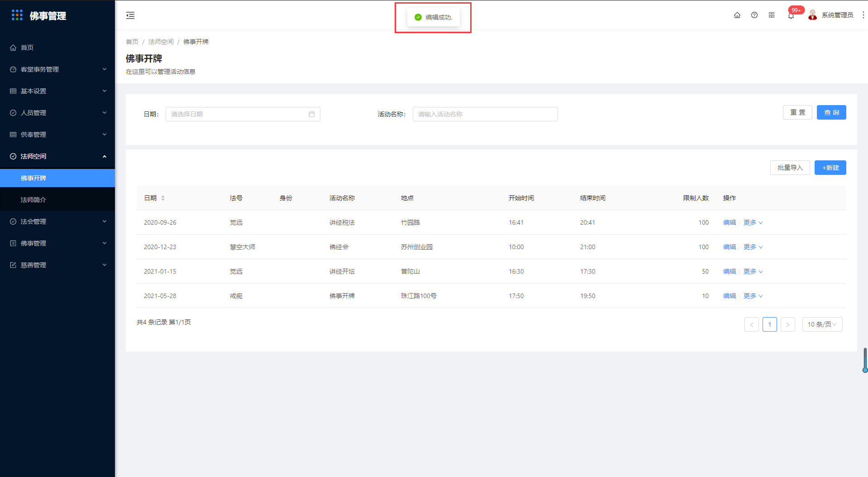Screen dimensions: 868x477
Task: Edit the 2021-05-28 佛事开牌 row
Action: click(x=730, y=296)
